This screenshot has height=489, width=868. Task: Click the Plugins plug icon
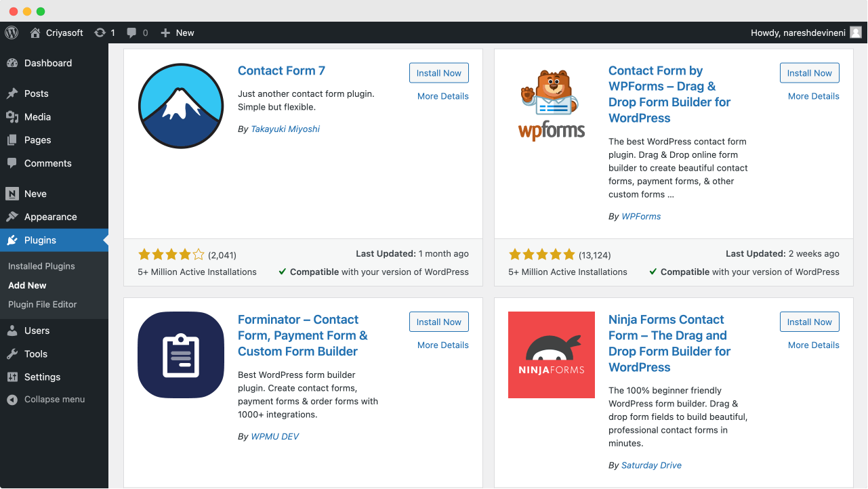[x=12, y=240]
